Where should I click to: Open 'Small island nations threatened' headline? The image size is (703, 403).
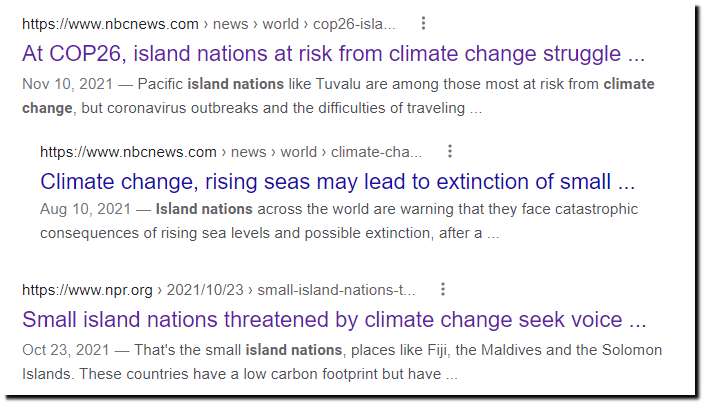click(x=334, y=320)
